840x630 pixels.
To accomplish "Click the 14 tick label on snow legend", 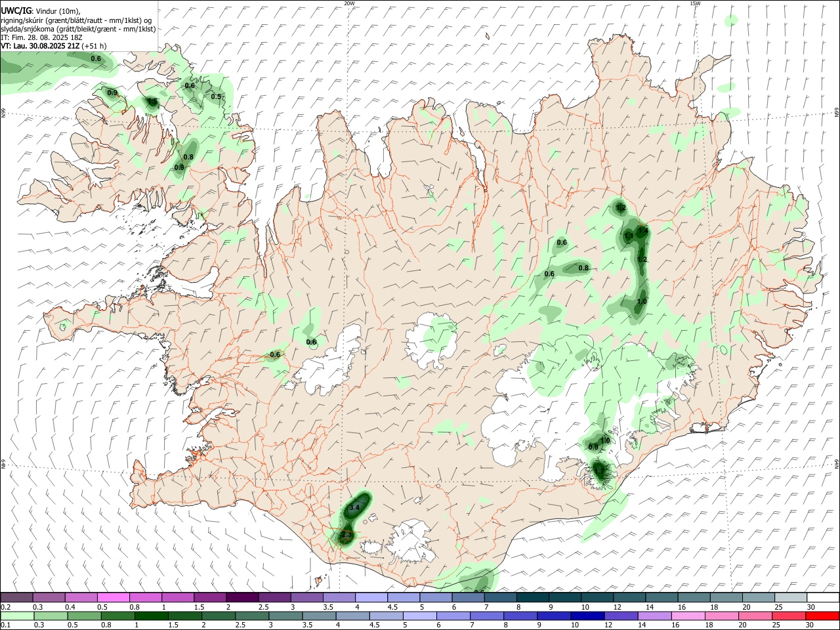I will pos(650,607).
